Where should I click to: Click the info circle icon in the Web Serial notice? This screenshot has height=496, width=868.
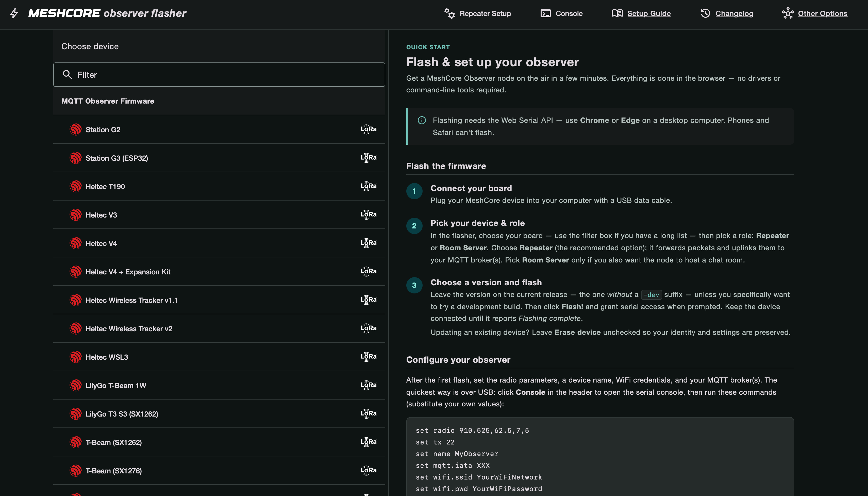click(422, 120)
